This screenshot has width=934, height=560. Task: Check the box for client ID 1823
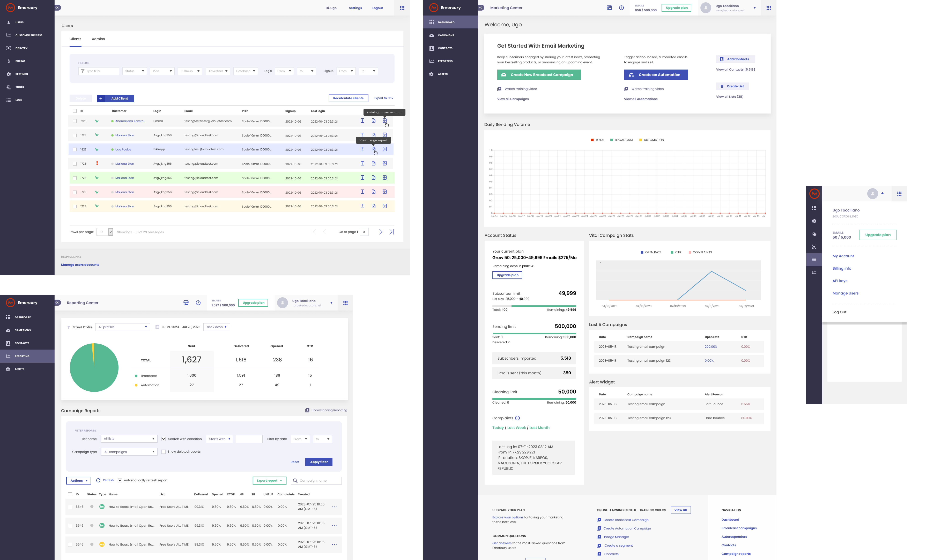[x=75, y=150]
